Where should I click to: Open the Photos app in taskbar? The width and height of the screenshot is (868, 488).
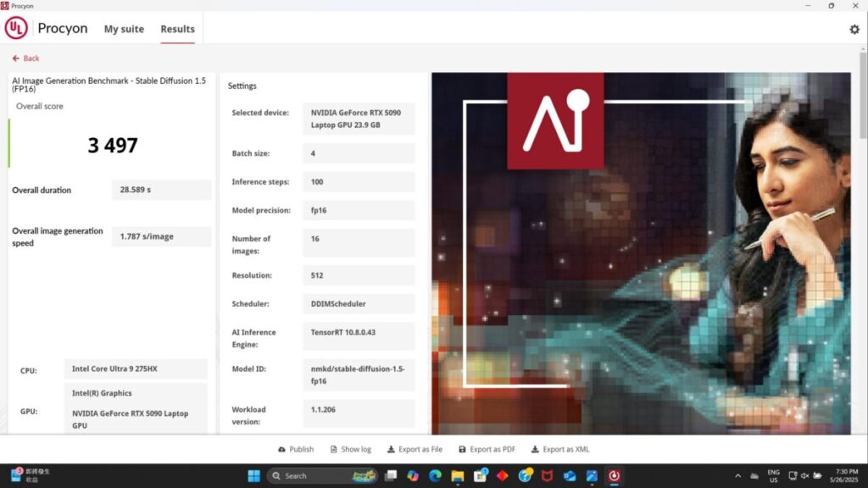pos(592,476)
